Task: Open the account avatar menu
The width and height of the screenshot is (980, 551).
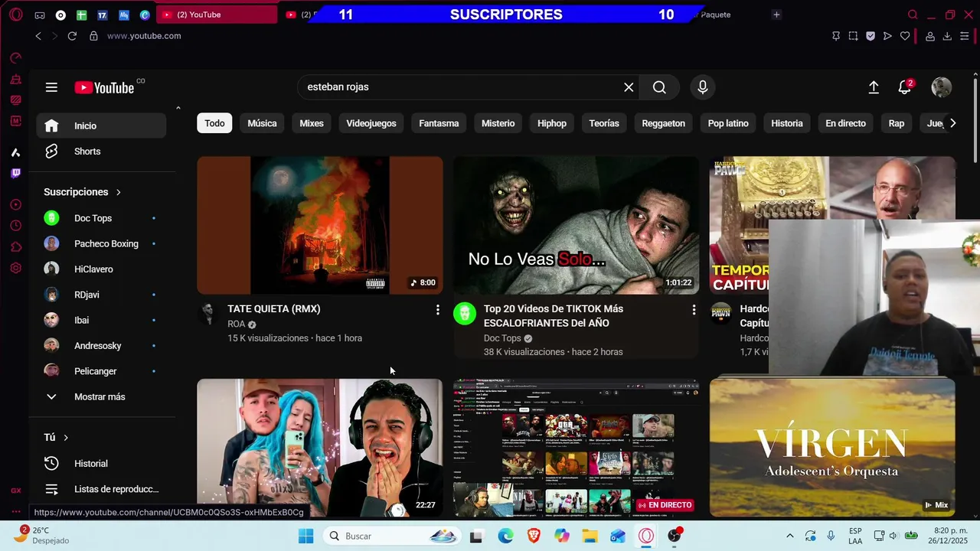Action: 941,87
